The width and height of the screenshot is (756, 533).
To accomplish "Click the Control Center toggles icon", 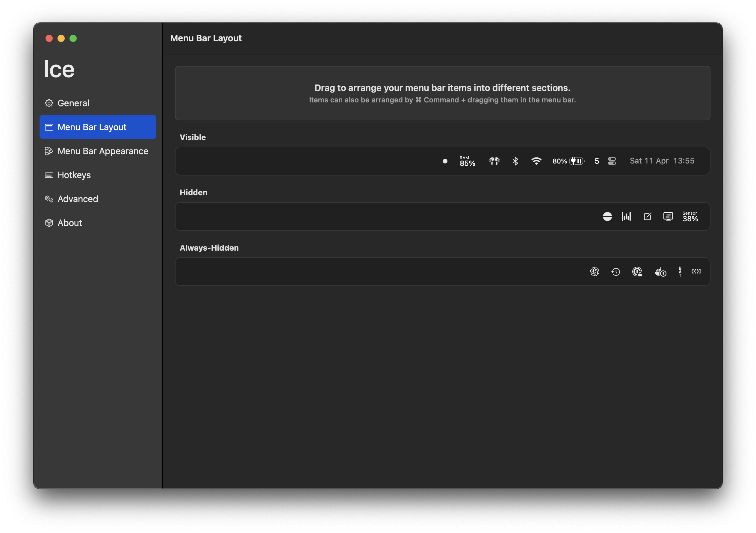I will (x=612, y=161).
